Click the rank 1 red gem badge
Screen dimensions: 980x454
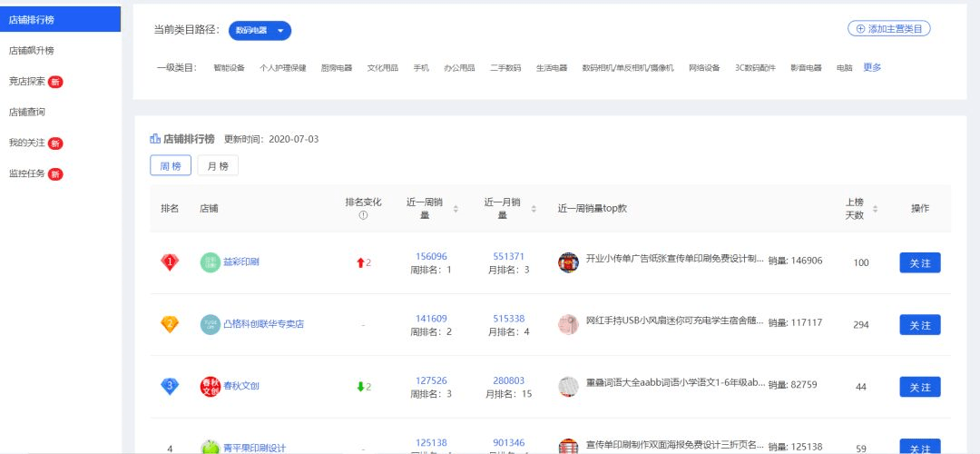point(170,262)
